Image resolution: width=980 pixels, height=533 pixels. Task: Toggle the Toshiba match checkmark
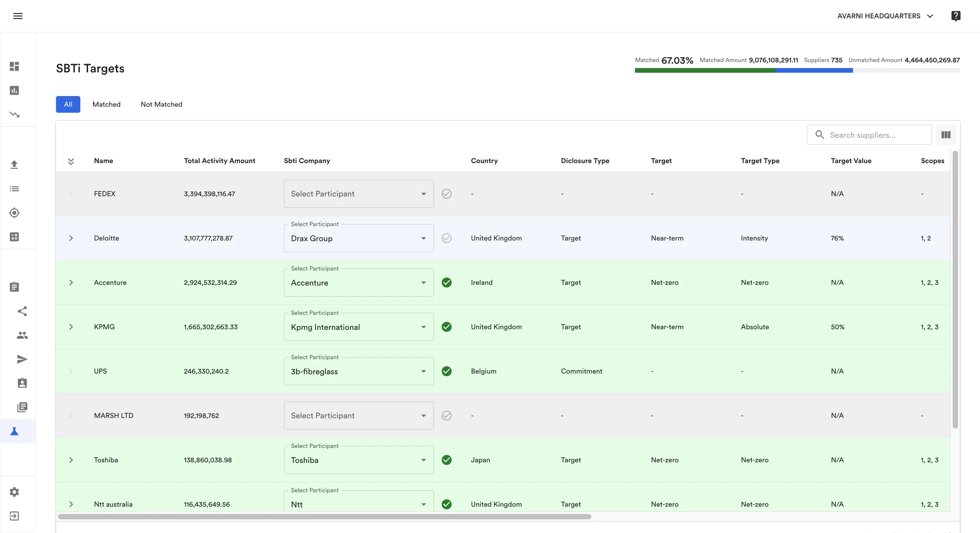tap(447, 460)
